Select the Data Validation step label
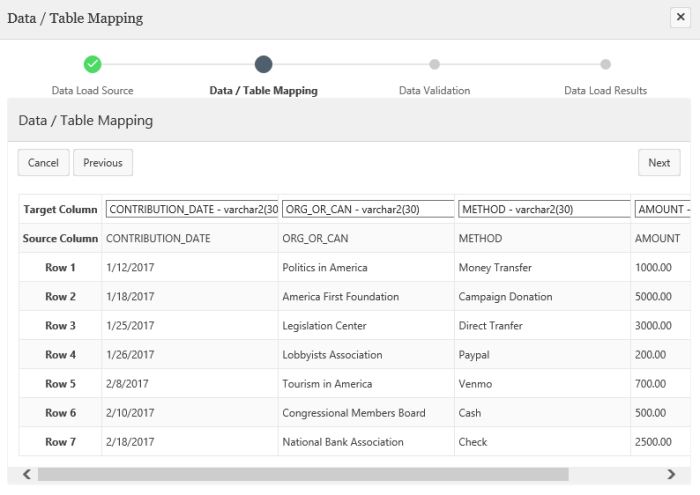 (x=434, y=90)
